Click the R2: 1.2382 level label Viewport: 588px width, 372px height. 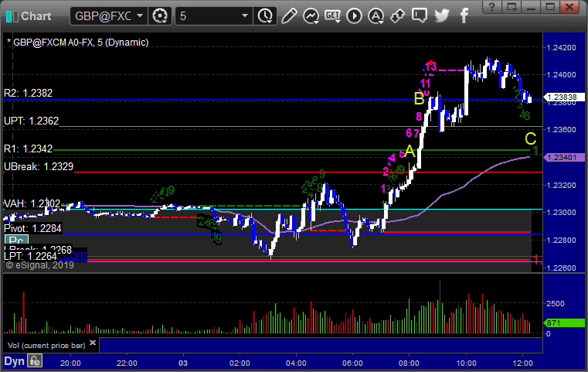pyautogui.click(x=28, y=93)
